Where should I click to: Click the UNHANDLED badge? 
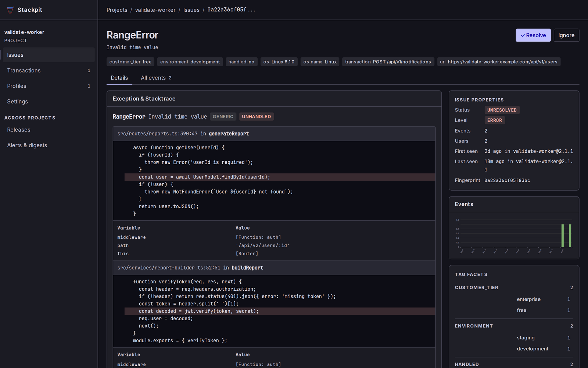[257, 117]
